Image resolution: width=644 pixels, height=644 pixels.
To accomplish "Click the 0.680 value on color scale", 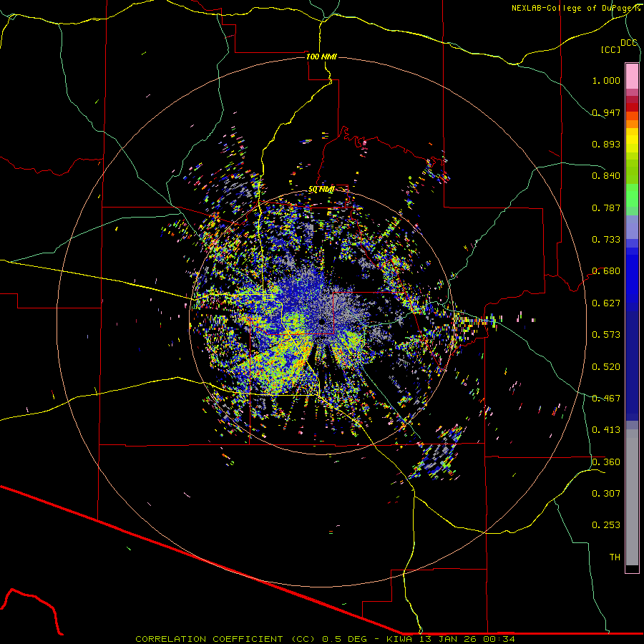I will click(606, 271).
